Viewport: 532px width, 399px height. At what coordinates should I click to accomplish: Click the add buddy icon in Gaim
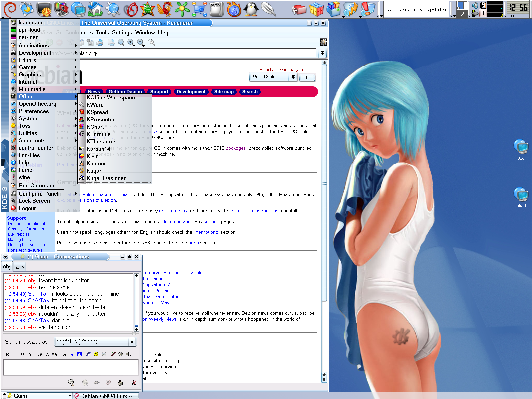pos(120,383)
